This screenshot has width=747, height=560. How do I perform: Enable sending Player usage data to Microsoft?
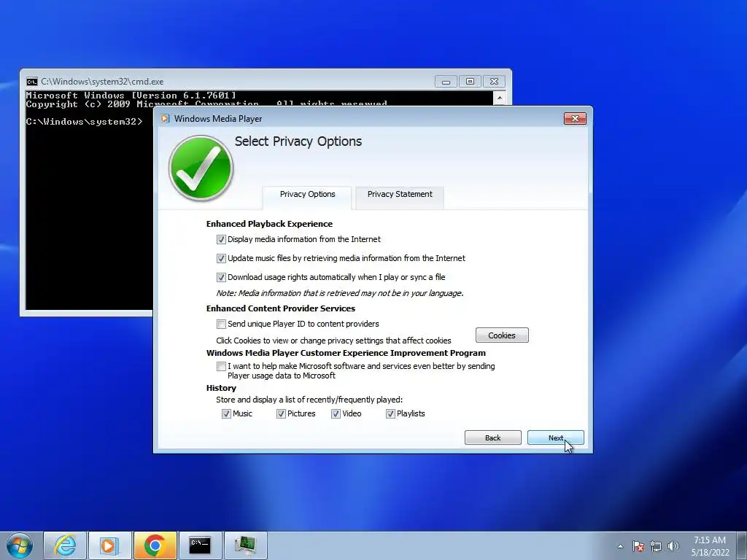coord(221,367)
